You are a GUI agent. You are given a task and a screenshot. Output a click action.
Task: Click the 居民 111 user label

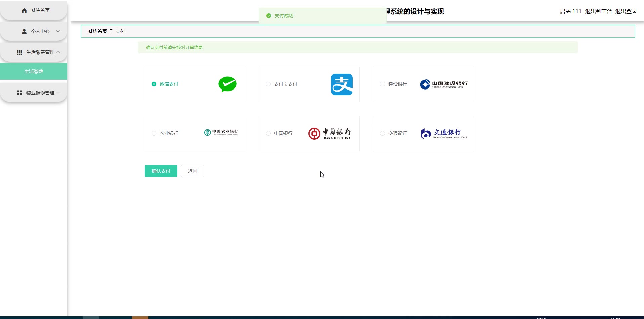click(x=570, y=11)
